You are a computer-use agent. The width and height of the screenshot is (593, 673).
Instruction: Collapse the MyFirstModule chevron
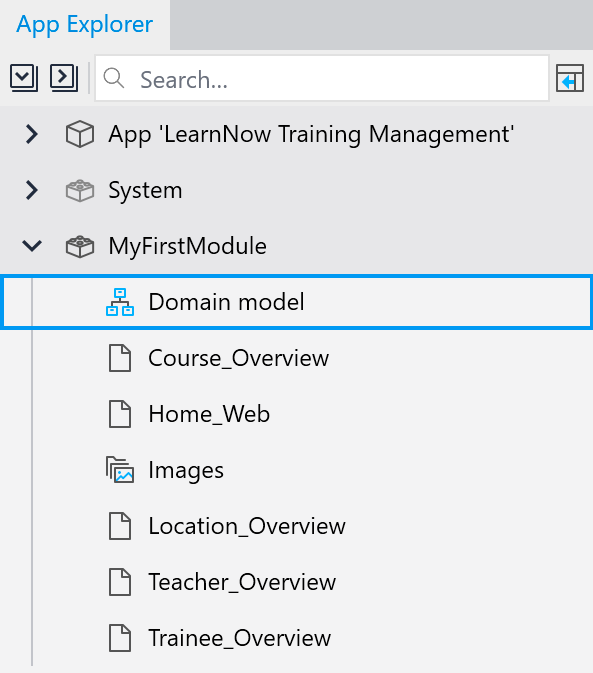(32, 246)
